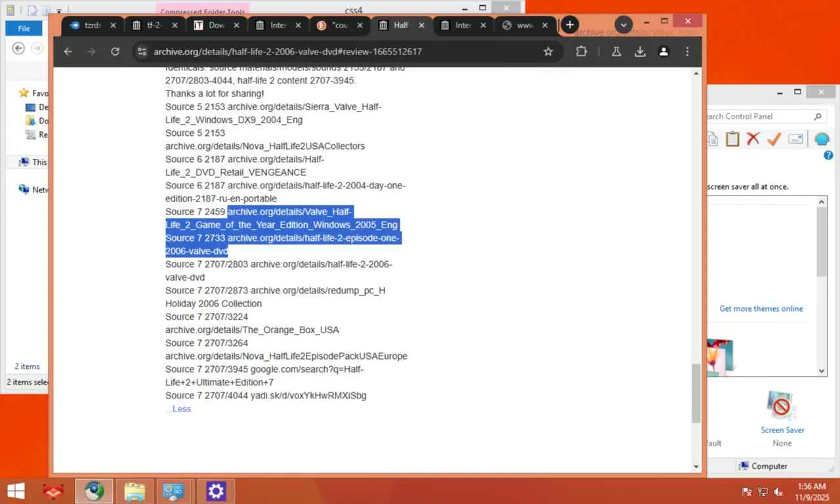Click the 'Source 5 2153' line above Nova_HalfLife2USACollectors
This screenshot has height=504, width=840.
(x=195, y=133)
